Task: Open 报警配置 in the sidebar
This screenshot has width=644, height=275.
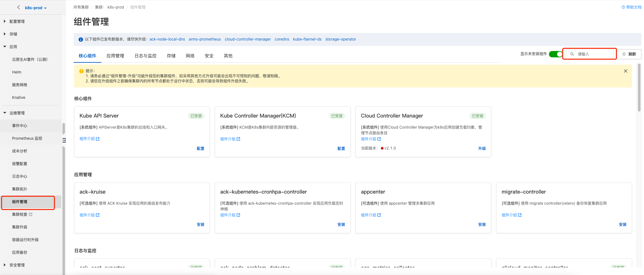Action: click(20, 163)
